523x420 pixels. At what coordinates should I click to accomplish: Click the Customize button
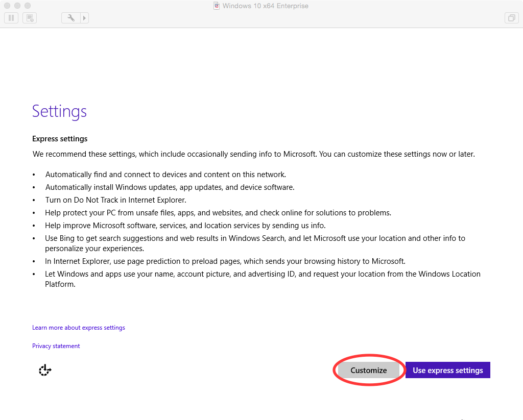[369, 370]
